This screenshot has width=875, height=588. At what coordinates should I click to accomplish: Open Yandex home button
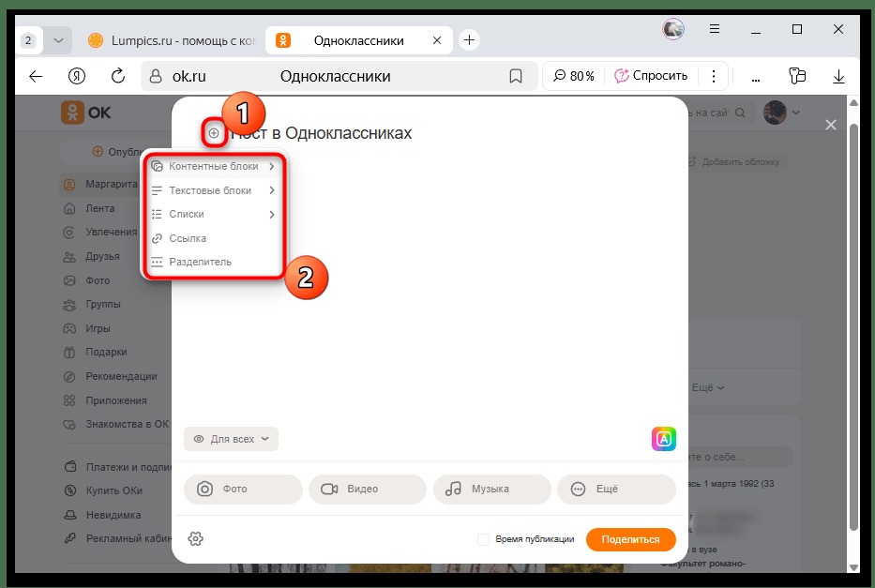pos(77,76)
